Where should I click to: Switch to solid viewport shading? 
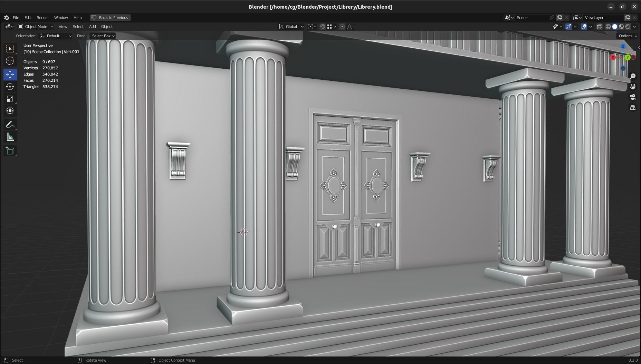(x=615, y=27)
